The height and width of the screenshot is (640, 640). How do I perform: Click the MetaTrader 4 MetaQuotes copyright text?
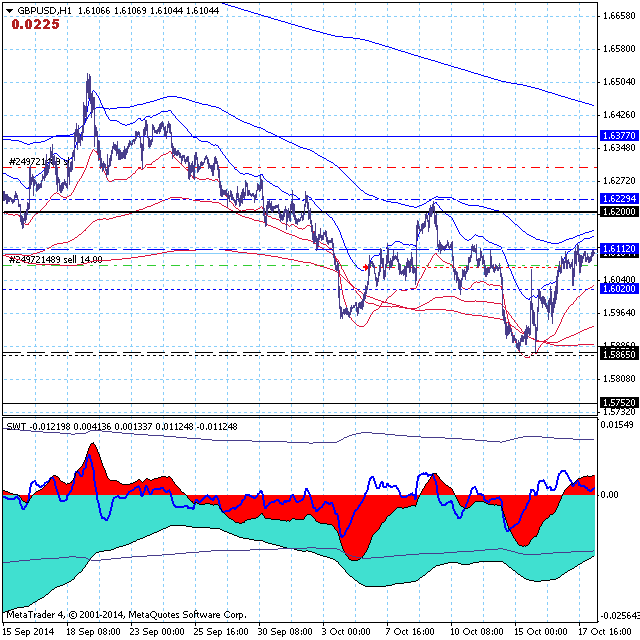click(x=127, y=615)
